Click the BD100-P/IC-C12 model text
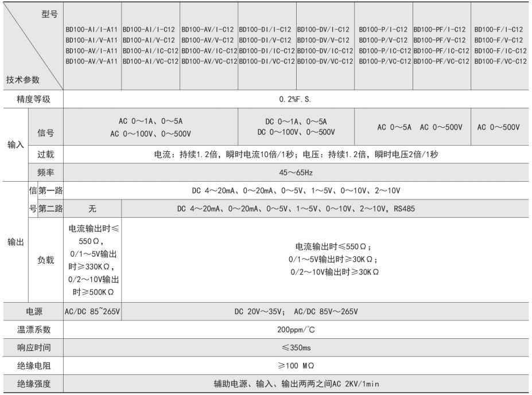 click(385, 51)
